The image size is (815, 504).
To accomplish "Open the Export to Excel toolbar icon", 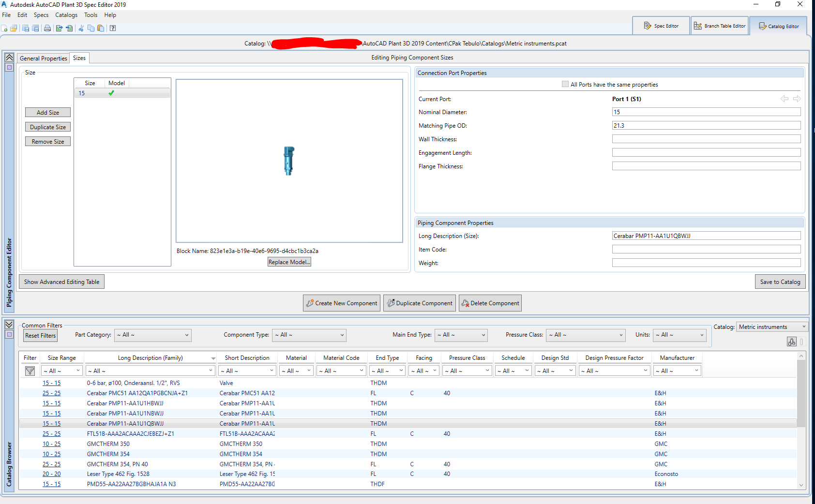I will 59,28.
